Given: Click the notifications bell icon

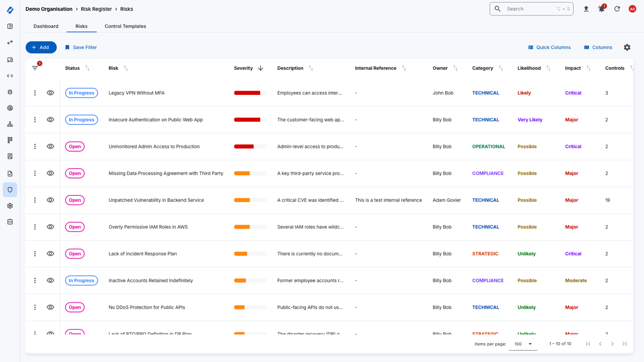Looking at the screenshot, I should click(x=601, y=9).
